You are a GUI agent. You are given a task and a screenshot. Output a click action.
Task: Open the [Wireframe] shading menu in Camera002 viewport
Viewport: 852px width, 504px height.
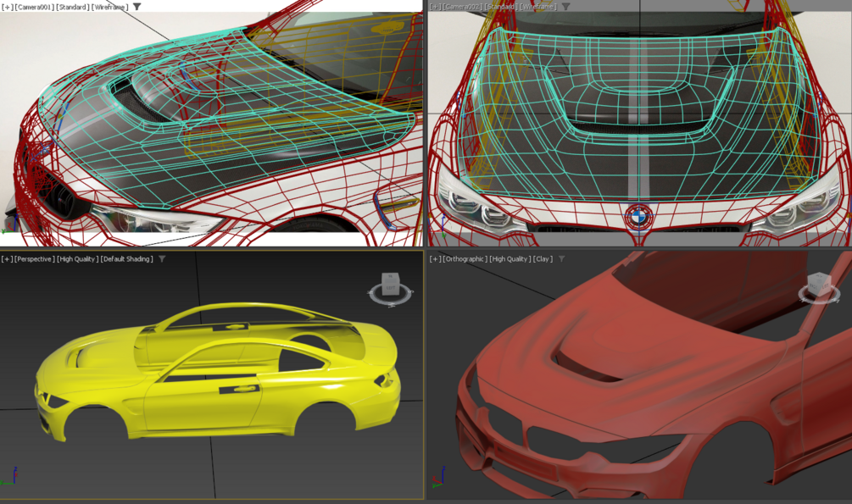point(538,7)
